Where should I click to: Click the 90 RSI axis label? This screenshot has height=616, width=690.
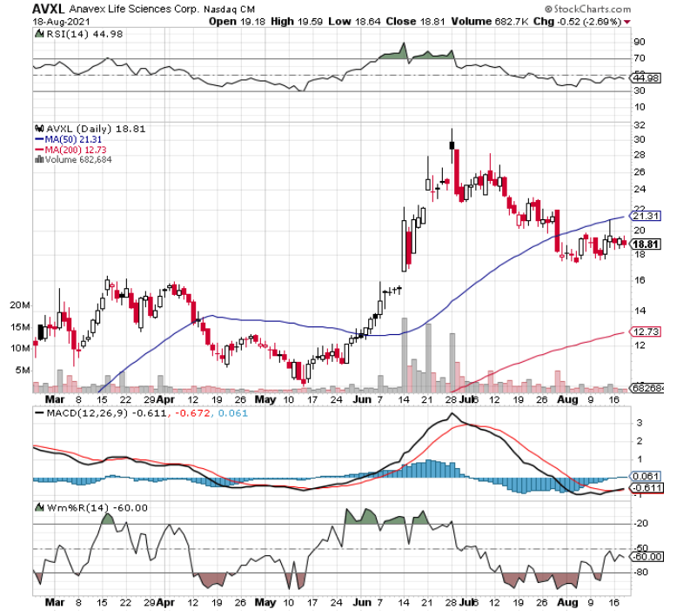(640, 42)
